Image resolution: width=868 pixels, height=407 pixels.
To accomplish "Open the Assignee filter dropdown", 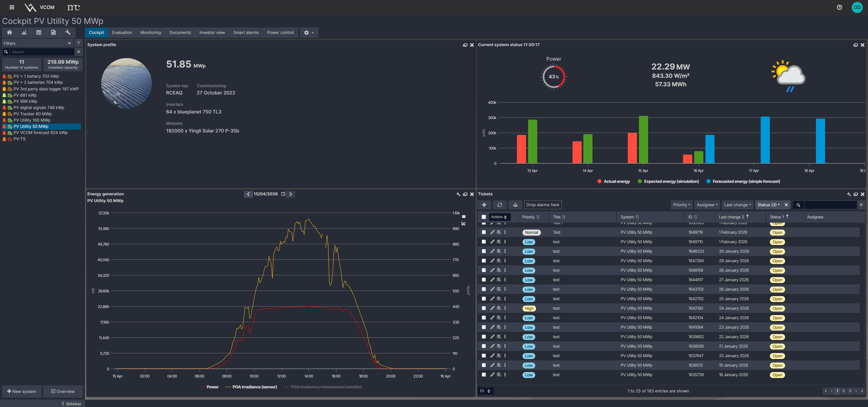I will (707, 205).
